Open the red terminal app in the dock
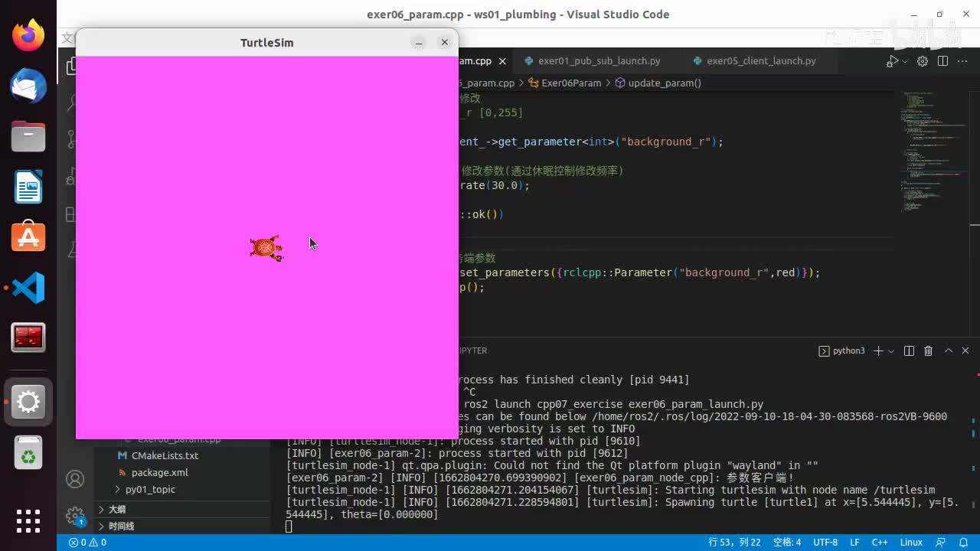980x551 pixels. 28,337
